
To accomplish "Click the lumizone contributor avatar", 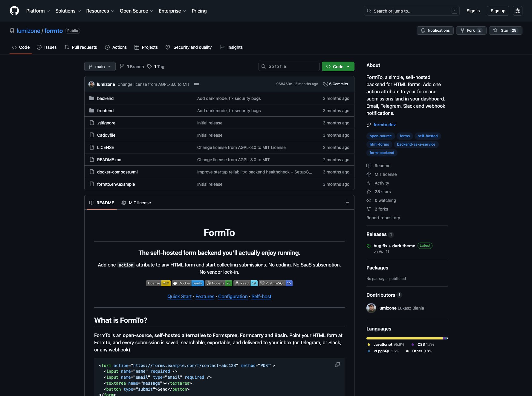I will [371, 308].
